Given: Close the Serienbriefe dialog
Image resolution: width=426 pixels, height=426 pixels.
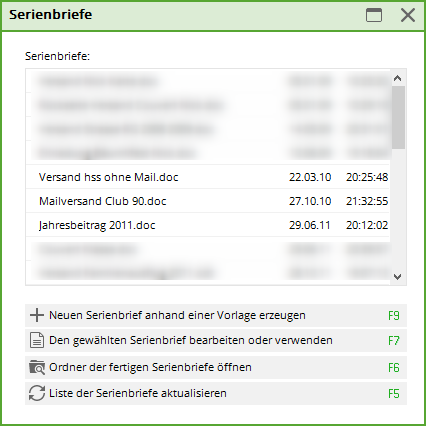Looking at the screenshot, I should [408, 15].
